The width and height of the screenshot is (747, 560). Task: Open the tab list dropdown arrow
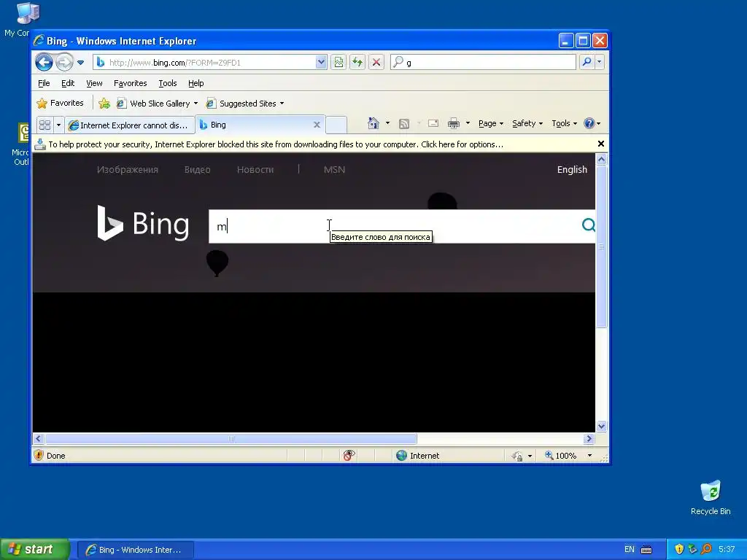[58, 125]
